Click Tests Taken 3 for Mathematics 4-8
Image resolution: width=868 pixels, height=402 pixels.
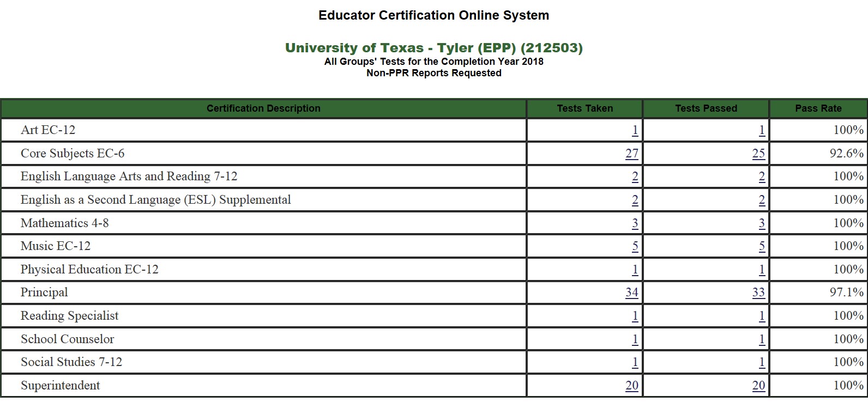click(635, 223)
